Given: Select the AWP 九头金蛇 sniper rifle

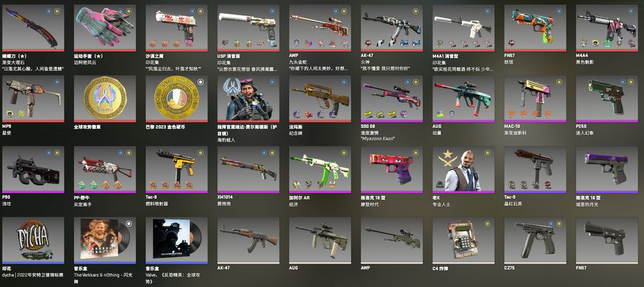Looking at the screenshot, I should tap(320, 27).
